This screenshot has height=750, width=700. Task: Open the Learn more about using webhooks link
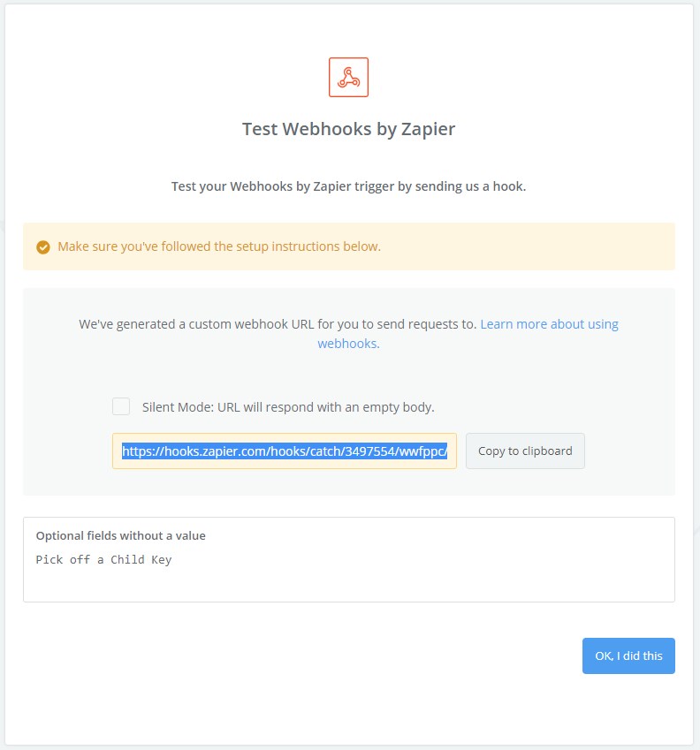coord(549,324)
